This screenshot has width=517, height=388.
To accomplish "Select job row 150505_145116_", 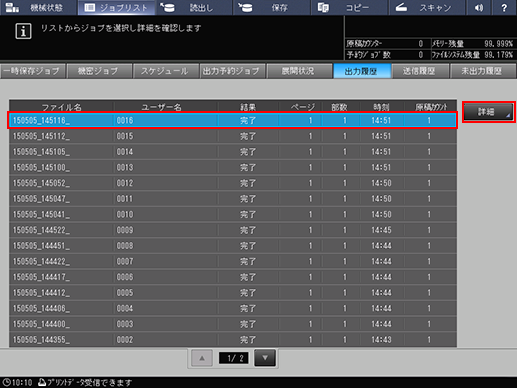I will point(233,120).
